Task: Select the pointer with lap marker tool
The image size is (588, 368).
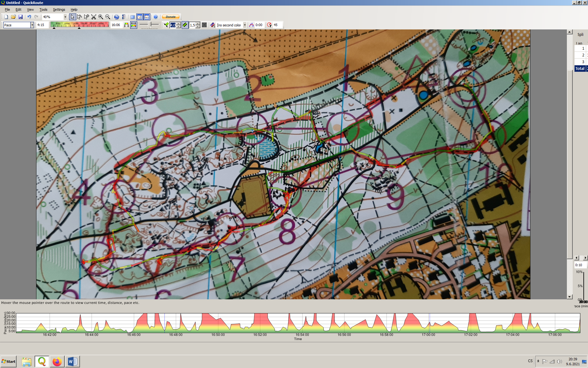Action: pos(86,17)
